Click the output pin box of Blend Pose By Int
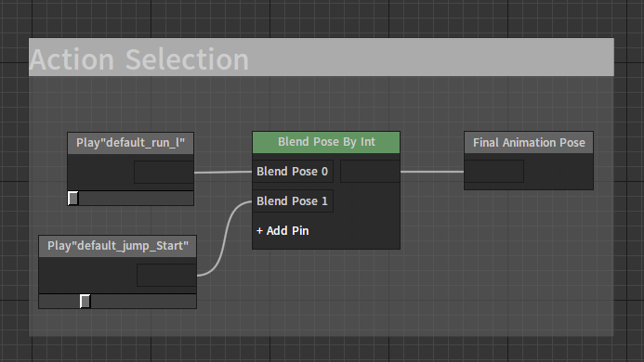 click(370, 171)
